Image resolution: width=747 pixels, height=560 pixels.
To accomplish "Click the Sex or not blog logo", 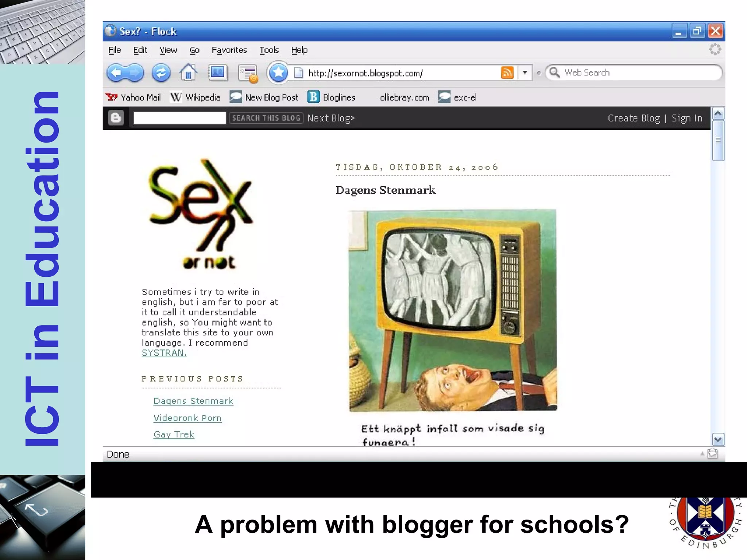I will (201, 214).
